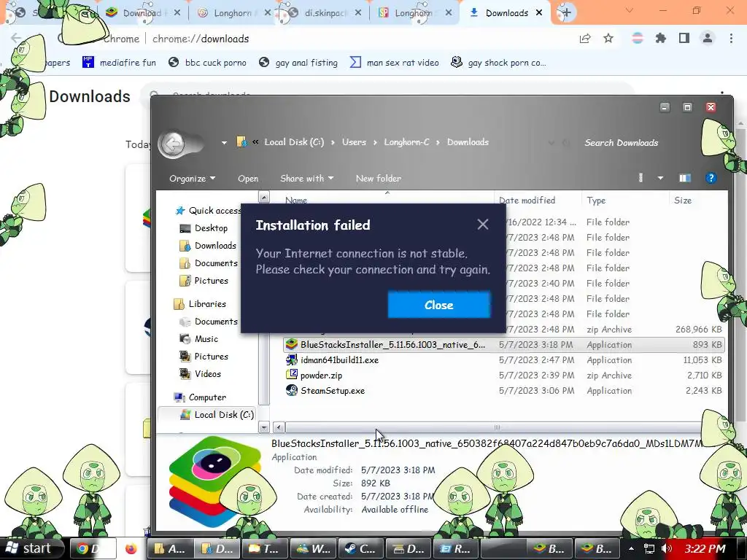
Task: Click the volume tray icon
Action: (x=667, y=548)
